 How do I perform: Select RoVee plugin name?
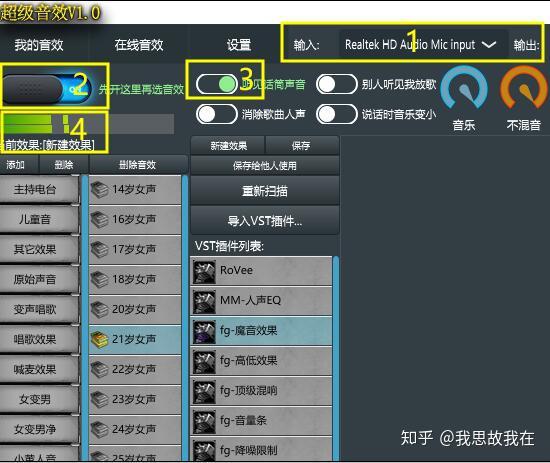pos(236,270)
